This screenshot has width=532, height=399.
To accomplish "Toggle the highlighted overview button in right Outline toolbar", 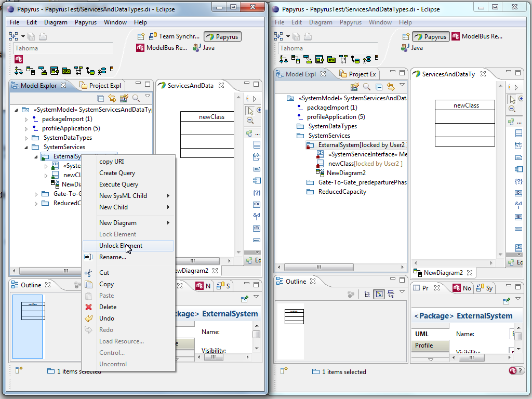I will pyautogui.click(x=379, y=294).
